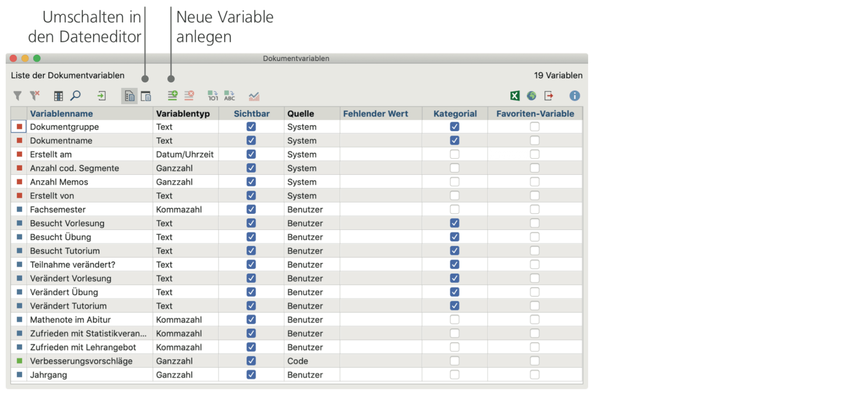Click Fehlender Wert cell for Fachsemester

click(x=381, y=209)
